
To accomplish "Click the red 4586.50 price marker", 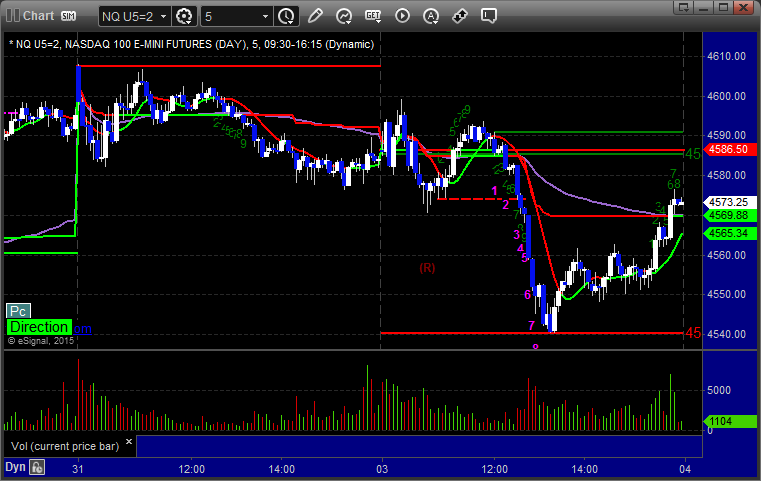I will (x=731, y=149).
